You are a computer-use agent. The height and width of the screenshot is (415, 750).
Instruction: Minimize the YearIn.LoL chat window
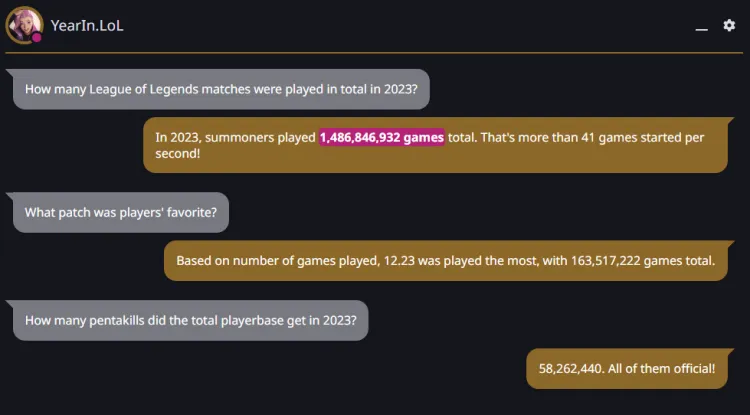(701, 30)
